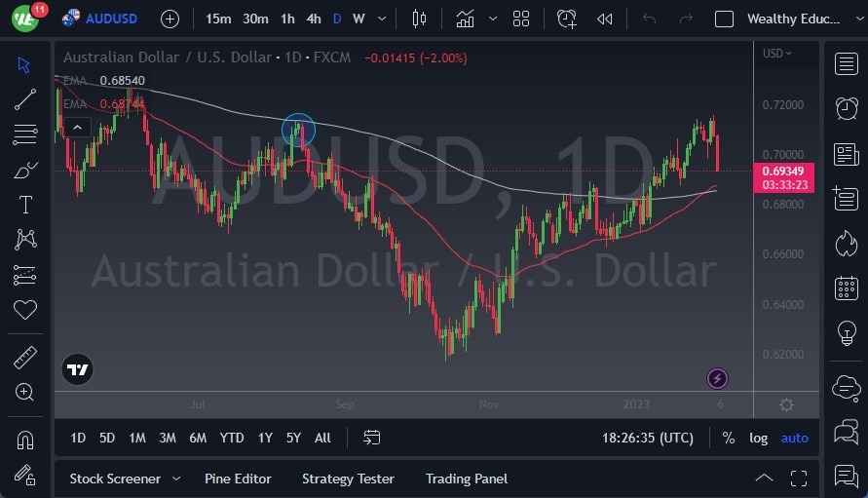
Task: Open the heart icons tool
Action: (25, 310)
